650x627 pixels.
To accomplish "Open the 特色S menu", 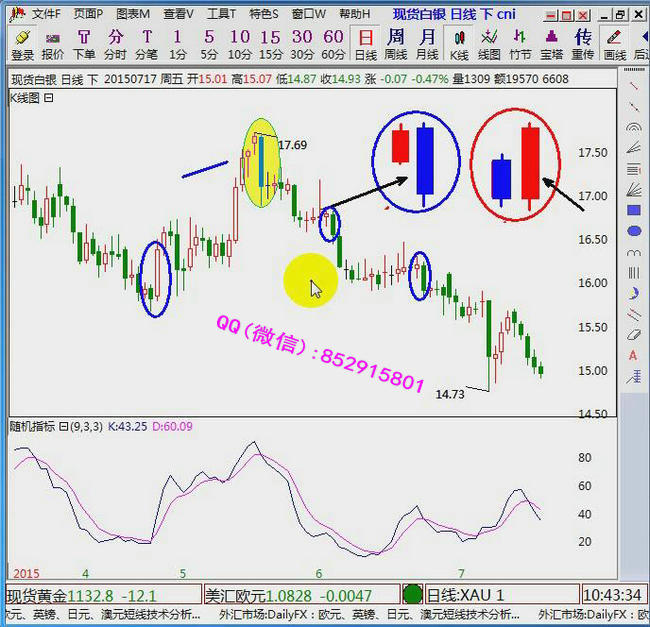I will pyautogui.click(x=264, y=14).
